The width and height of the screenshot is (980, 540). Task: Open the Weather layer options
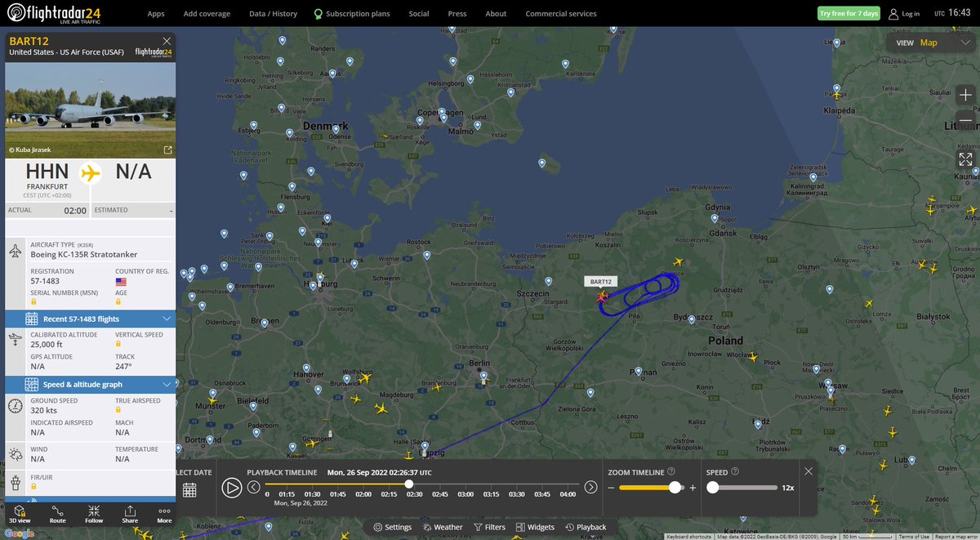[443, 527]
